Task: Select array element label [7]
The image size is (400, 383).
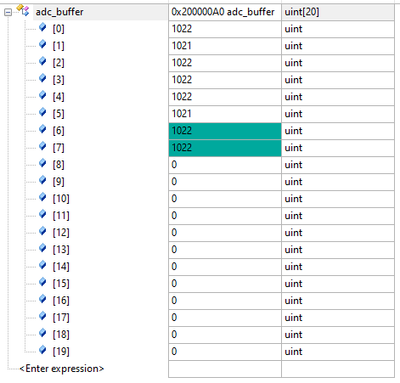Action: point(58,148)
